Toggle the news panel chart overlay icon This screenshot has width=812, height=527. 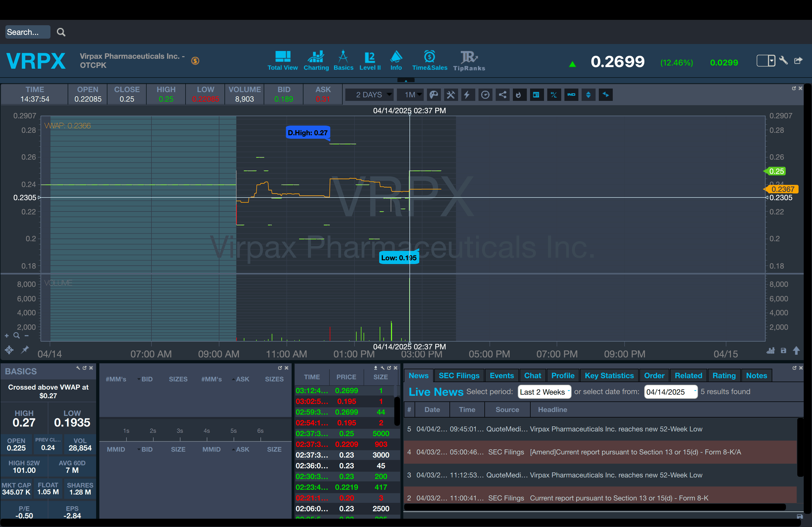tap(536, 95)
